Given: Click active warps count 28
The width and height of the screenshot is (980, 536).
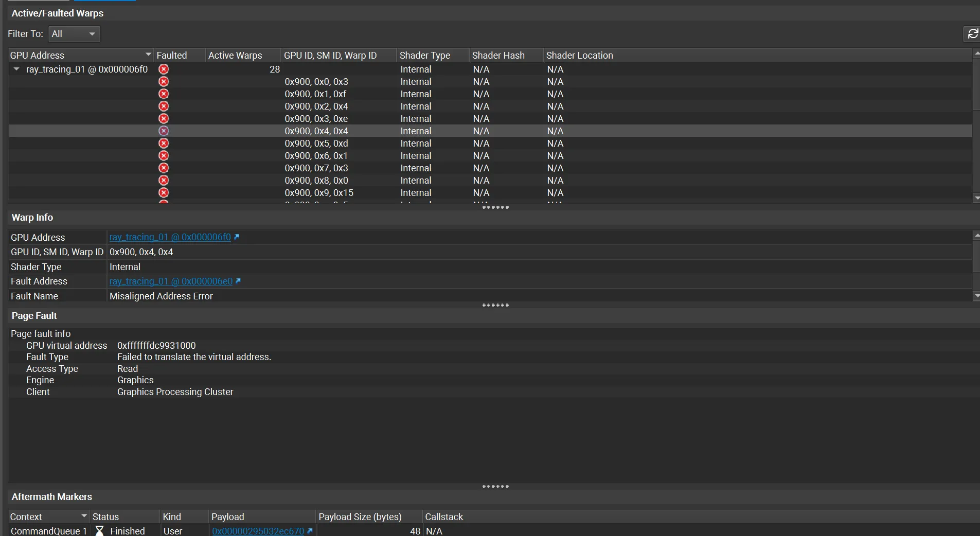Looking at the screenshot, I should [x=275, y=69].
